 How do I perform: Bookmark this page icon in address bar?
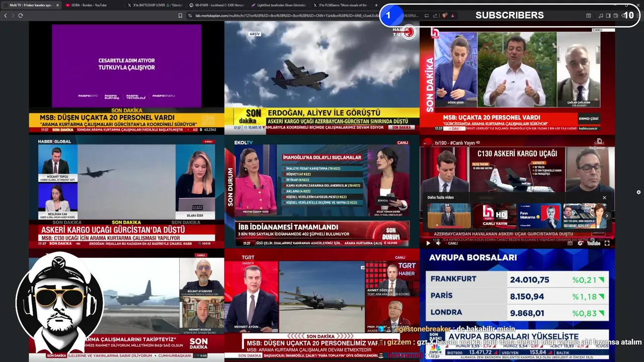click(180, 16)
